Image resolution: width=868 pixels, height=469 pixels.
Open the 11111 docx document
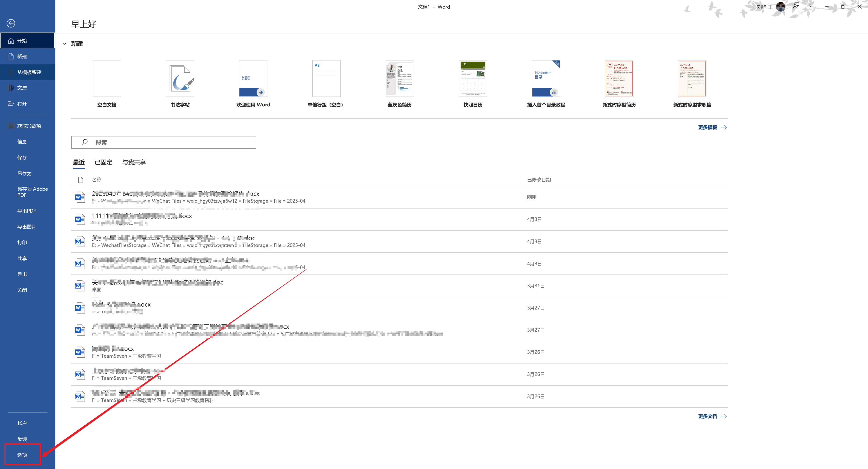399,220
